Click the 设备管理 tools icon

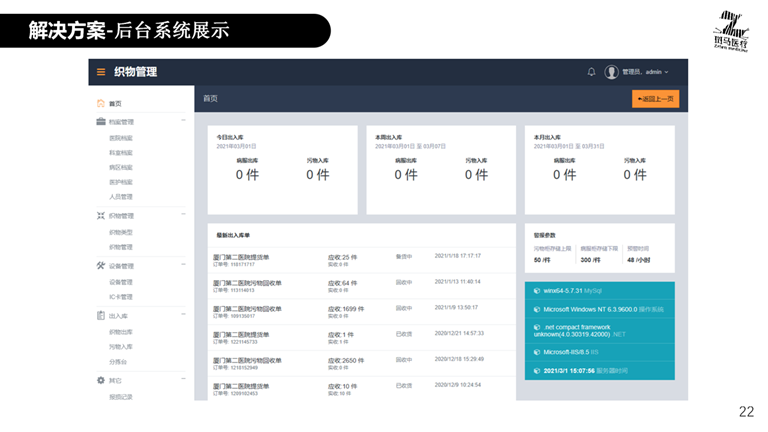click(100, 266)
